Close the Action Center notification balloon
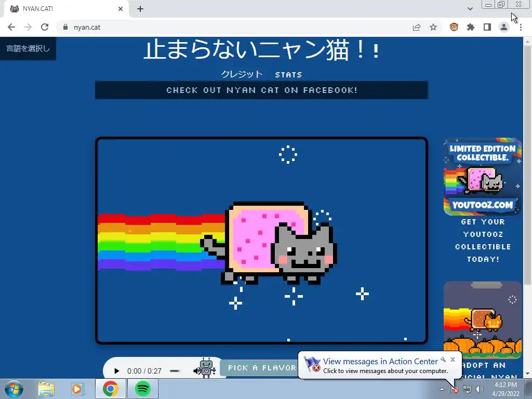Screen dimensions: 532x399 coord(453,360)
